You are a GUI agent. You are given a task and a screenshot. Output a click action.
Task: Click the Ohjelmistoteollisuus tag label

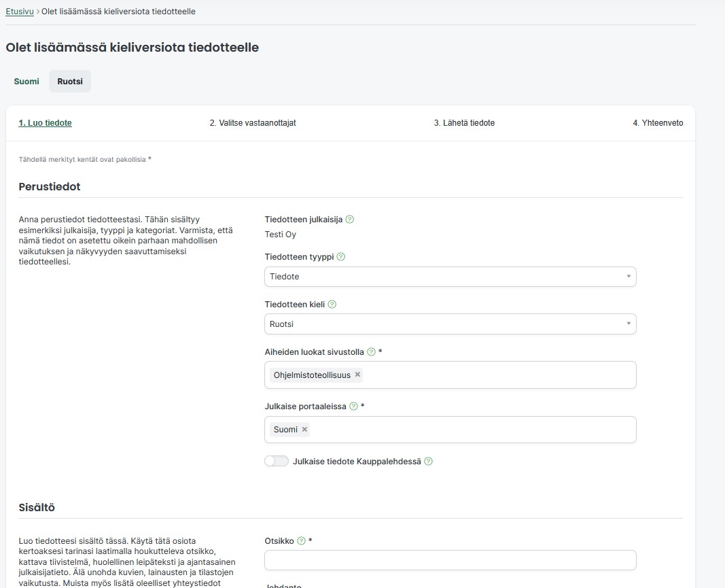312,375
